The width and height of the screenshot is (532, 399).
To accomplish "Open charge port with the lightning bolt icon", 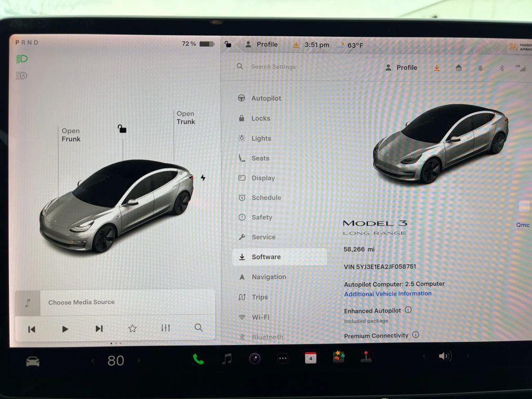I will point(203,178).
